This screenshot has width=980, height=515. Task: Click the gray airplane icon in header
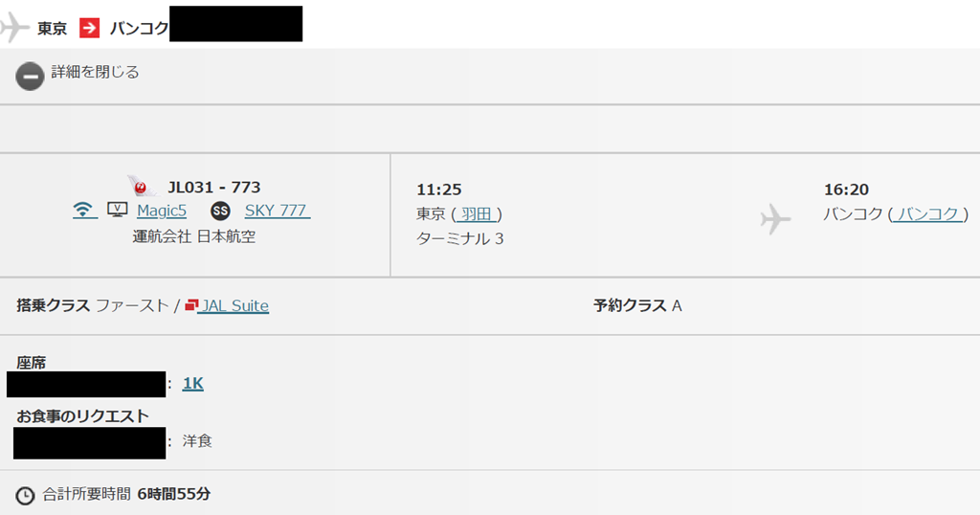coord(13,28)
